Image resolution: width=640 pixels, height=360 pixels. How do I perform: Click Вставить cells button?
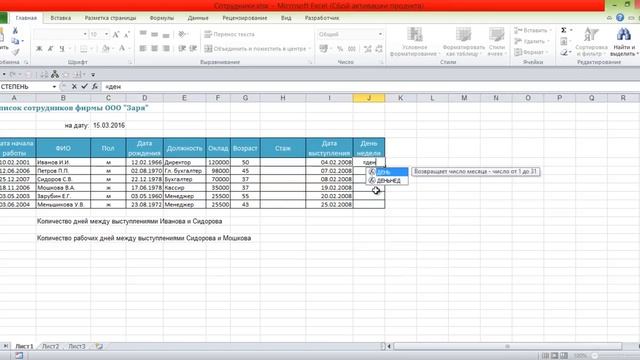(532, 30)
